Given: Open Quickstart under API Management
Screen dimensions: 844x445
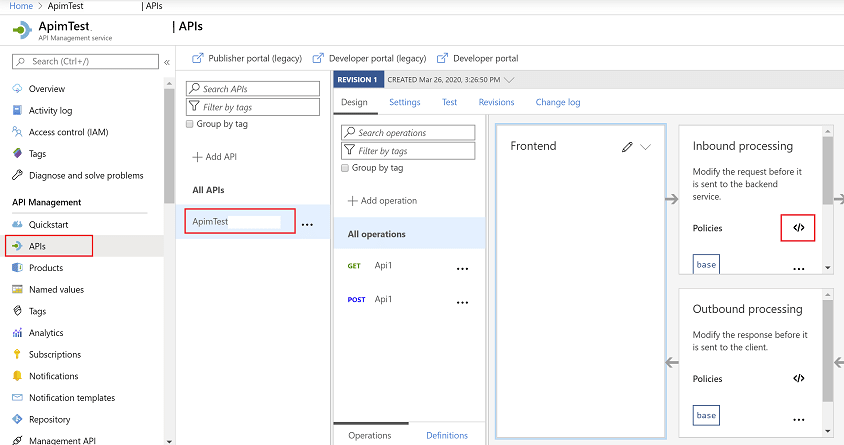Looking at the screenshot, I should (x=48, y=224).
